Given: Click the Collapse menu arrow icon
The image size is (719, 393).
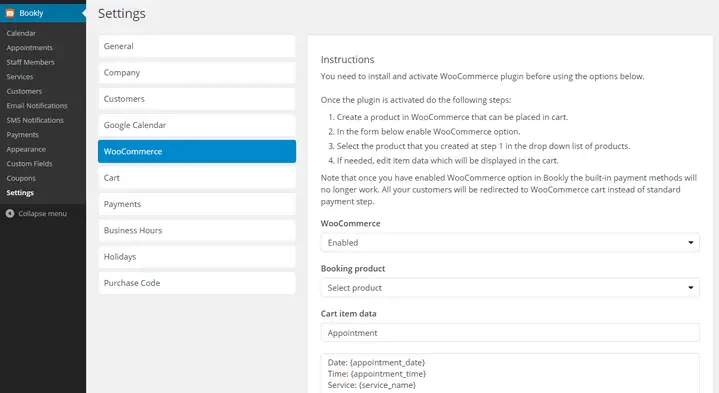Looking at the screenshot, I should click(10, 214).
